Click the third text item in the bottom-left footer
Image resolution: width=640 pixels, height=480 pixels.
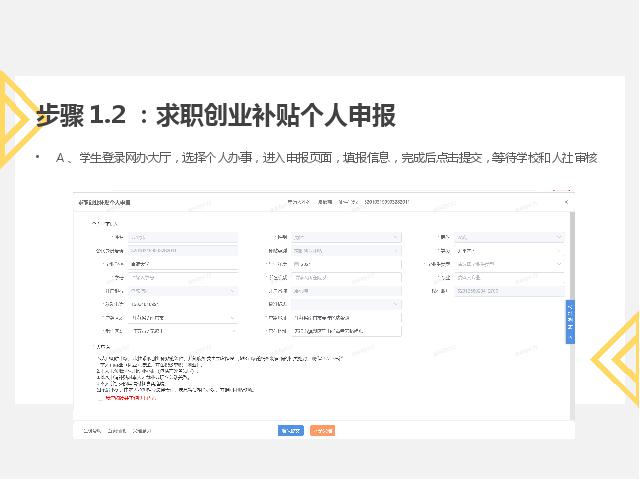point(142,431)
